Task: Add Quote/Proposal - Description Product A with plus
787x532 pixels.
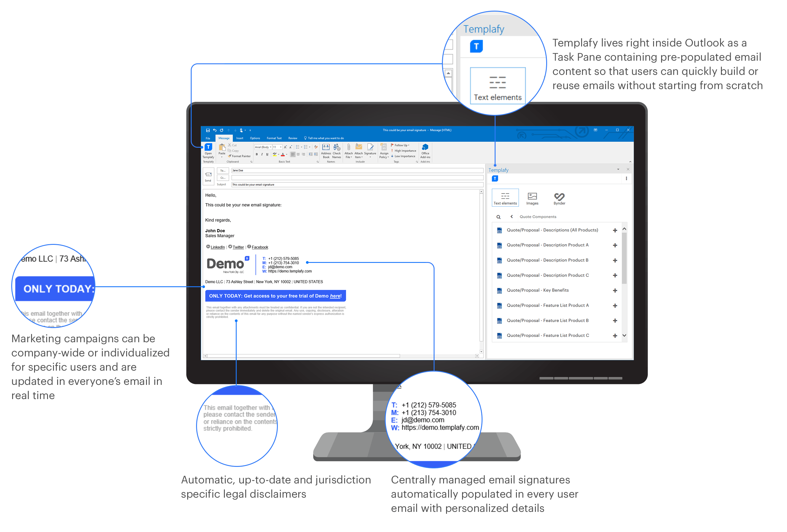Action: click(x=615, y=245)
